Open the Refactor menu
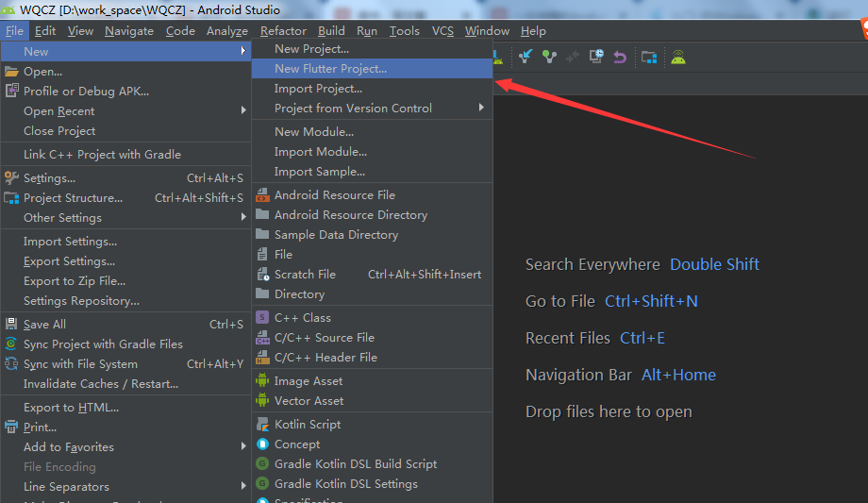Image resolution: width=868 pixels, height=503 pixels. point(283,31)
